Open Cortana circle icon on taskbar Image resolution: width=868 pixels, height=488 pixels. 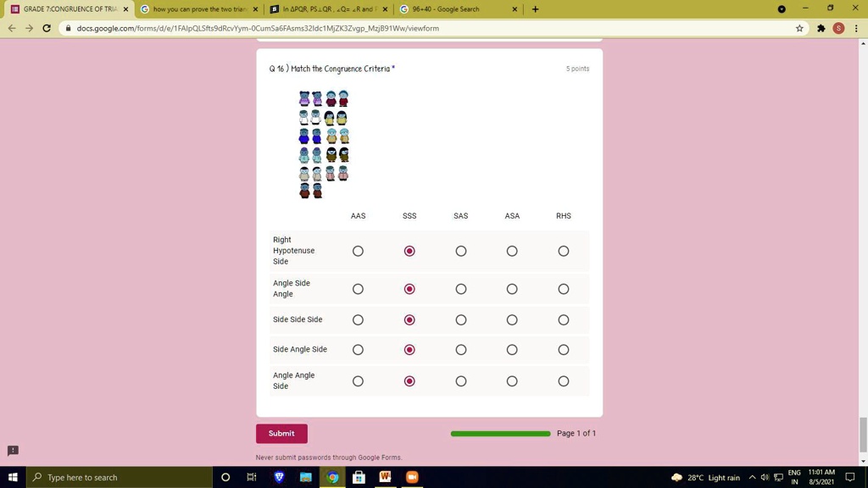point(225,477)
